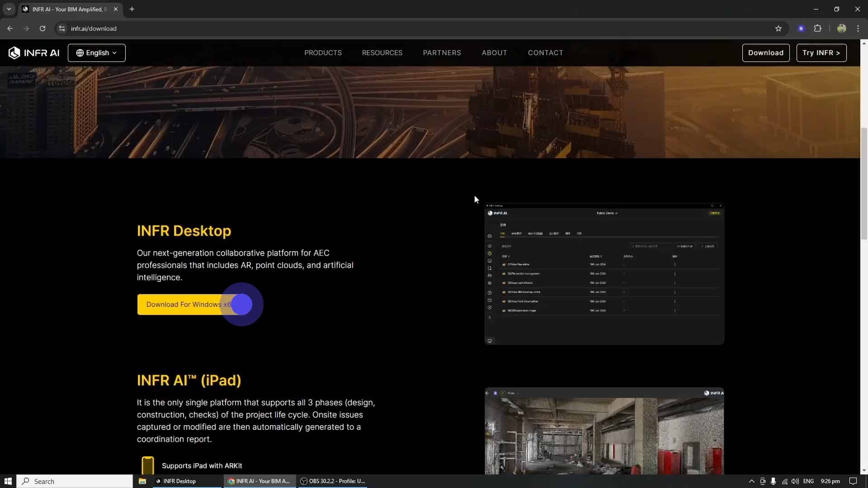Click the Meet Now camera tray icon

pyautogui.click(x=763, y=481)
